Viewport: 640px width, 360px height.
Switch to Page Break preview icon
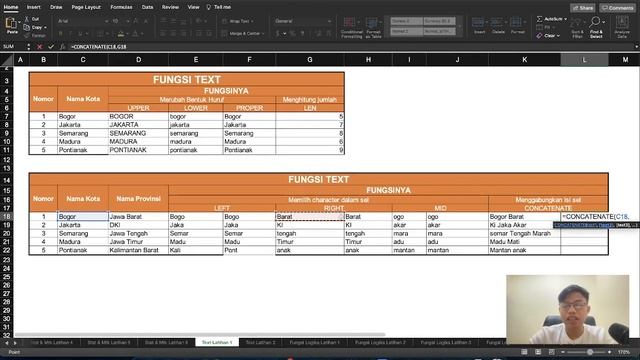(x=551, y=352)
